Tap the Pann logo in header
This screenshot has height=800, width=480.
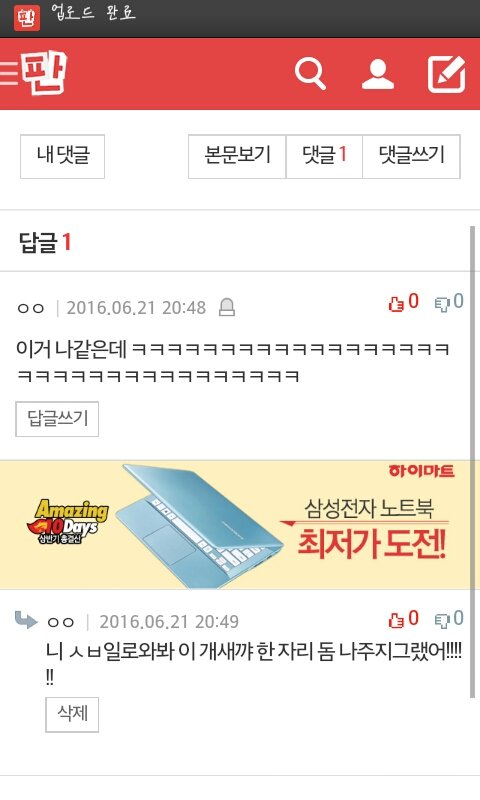click(44, 73)
